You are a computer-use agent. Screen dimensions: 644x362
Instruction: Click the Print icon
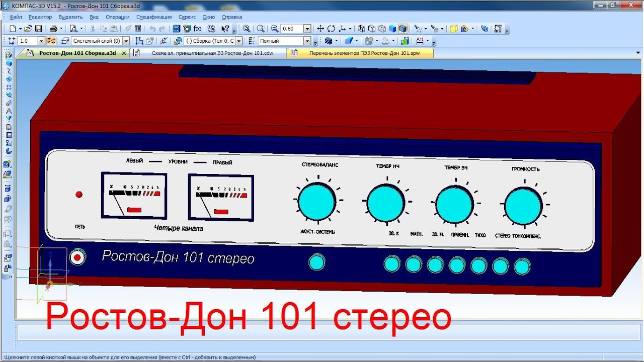(x=54, y=29)
